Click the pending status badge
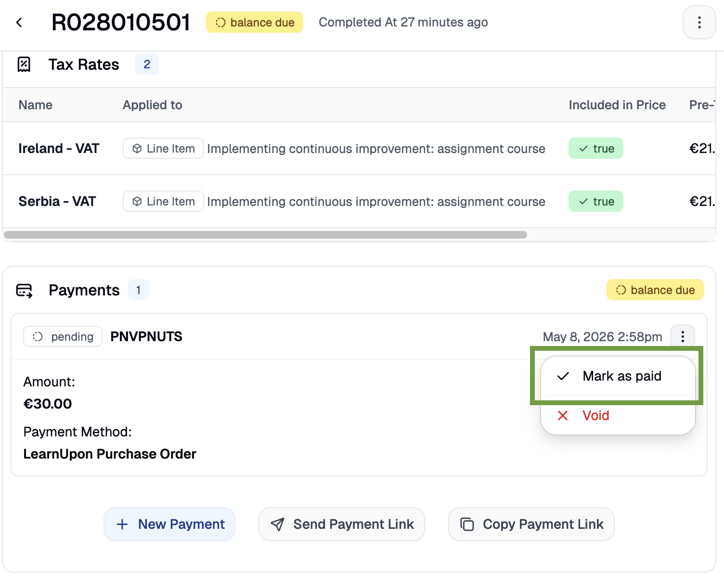This screenshot has width=724, height=588. pyautogui.click(x=63, y=336)
